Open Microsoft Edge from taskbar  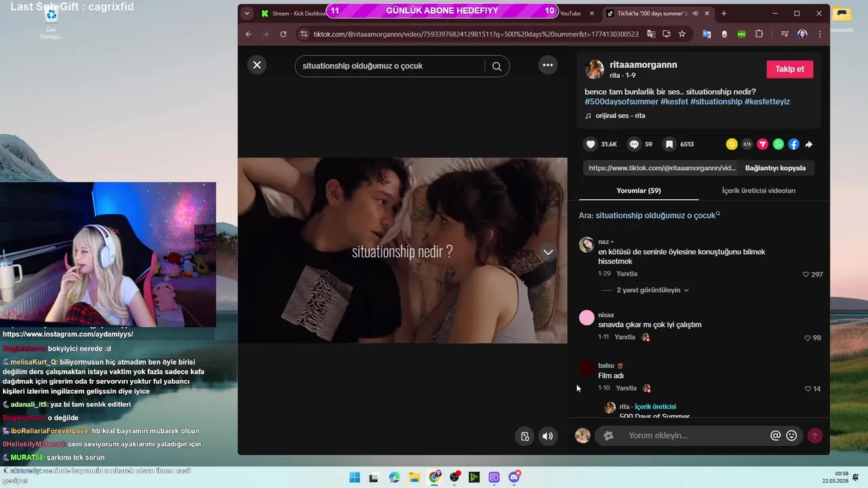(x=395, y=477)
